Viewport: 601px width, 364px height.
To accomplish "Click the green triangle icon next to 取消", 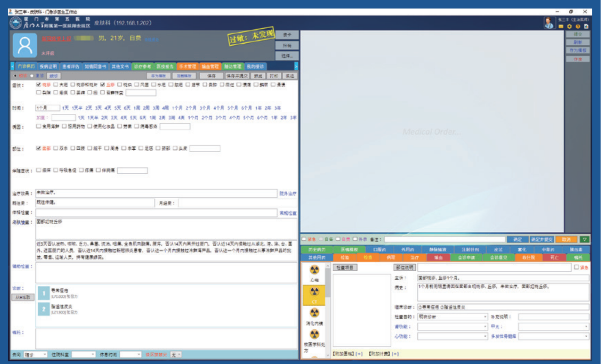I will tap(584, 240).
